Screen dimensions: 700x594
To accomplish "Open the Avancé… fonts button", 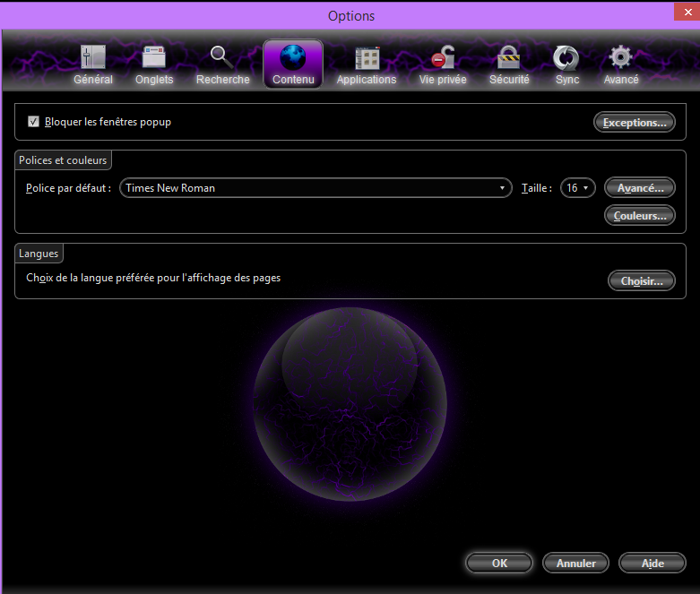I will tap(640, 188).
